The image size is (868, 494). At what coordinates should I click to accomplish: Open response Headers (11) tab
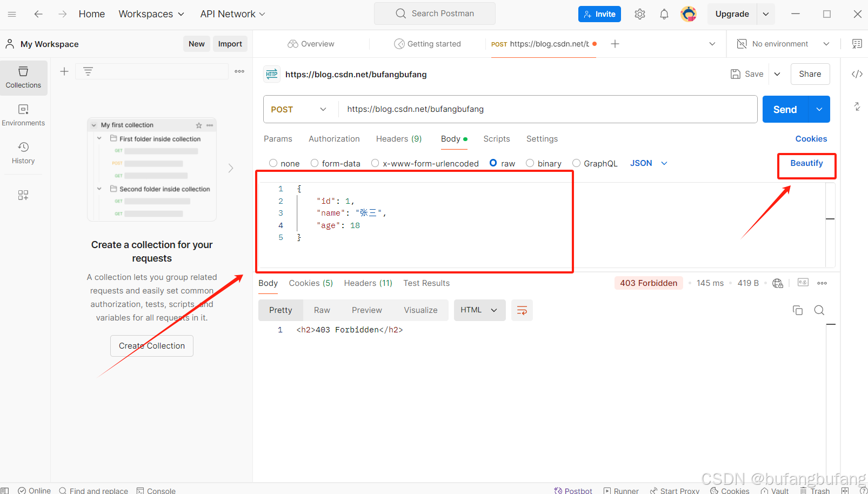(368, 283)
